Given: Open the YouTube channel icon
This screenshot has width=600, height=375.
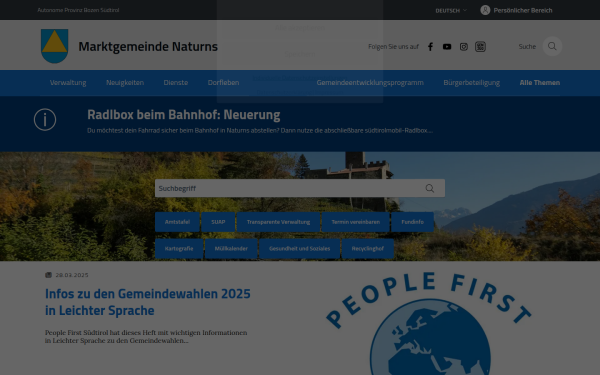Looking at the screenshot, I should (447, 47).
